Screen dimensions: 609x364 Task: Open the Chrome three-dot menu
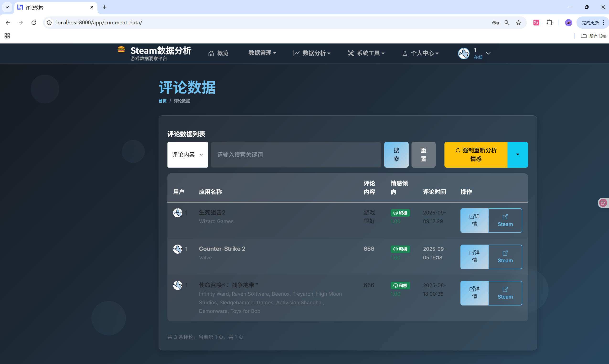pyautogui.click(x=603, y=22)
